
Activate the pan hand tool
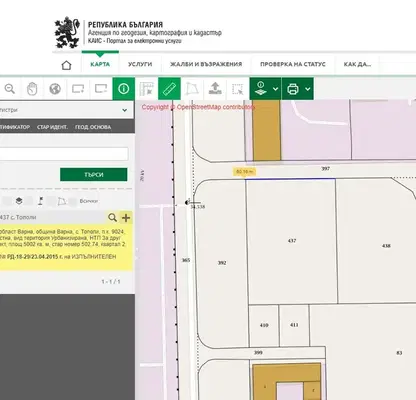click(32, 89)
